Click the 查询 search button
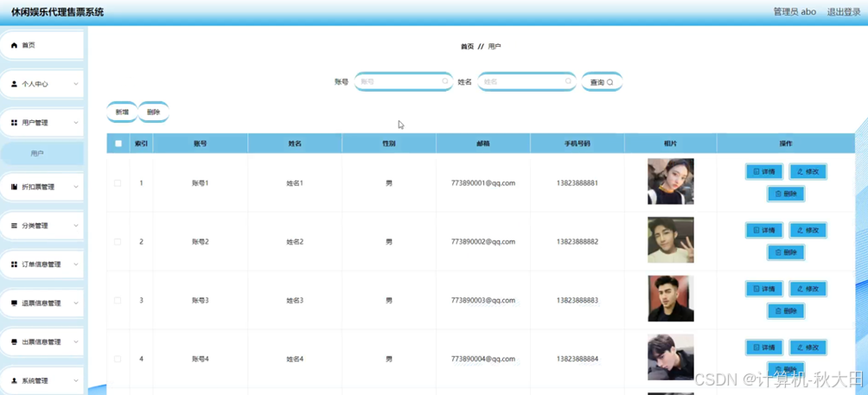This screenshot has width=868, height=395. pos(602,82)
